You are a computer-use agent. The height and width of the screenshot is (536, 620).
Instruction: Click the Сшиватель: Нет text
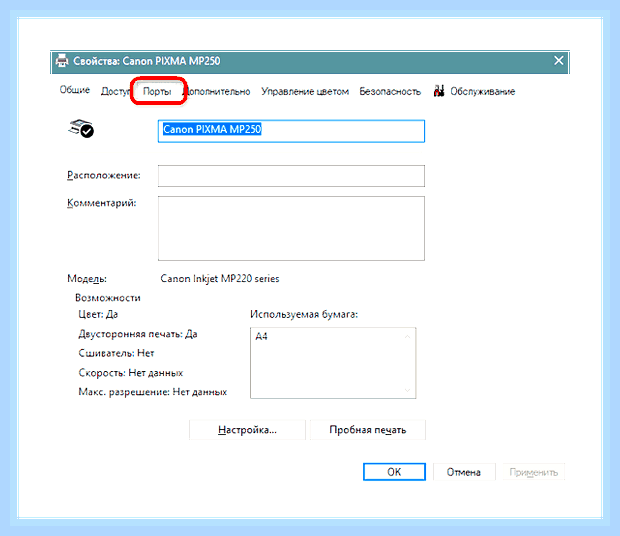pyautogui.click(x=116, y=353)
